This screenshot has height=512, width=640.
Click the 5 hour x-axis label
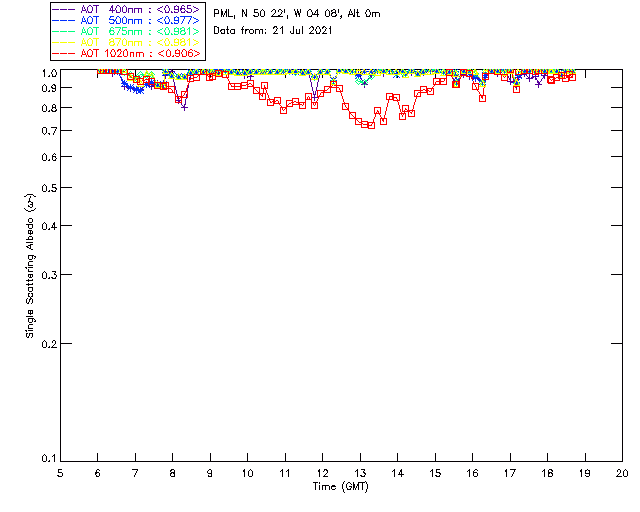[x=60, y=473]
